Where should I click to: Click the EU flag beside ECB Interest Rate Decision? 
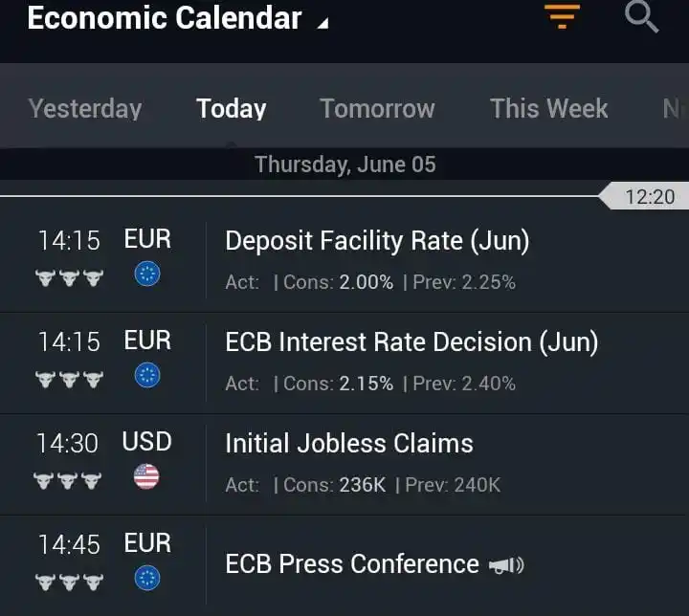(x=147, y=375)
